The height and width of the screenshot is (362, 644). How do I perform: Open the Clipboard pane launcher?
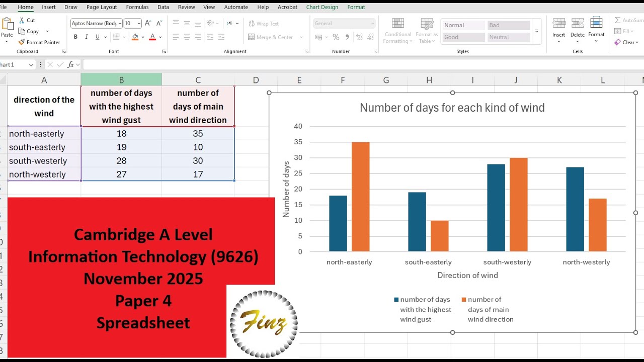pyautogui.click(x=63, y=51)
